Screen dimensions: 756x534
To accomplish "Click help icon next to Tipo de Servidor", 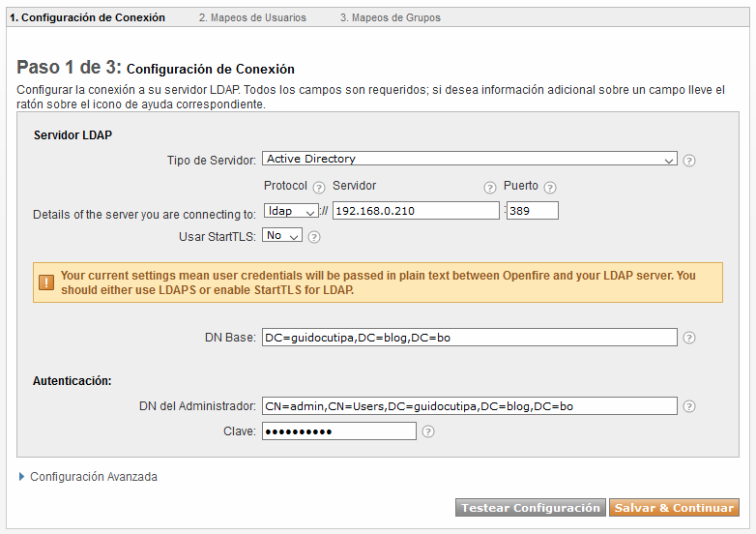I will click(x=689, y=161).
